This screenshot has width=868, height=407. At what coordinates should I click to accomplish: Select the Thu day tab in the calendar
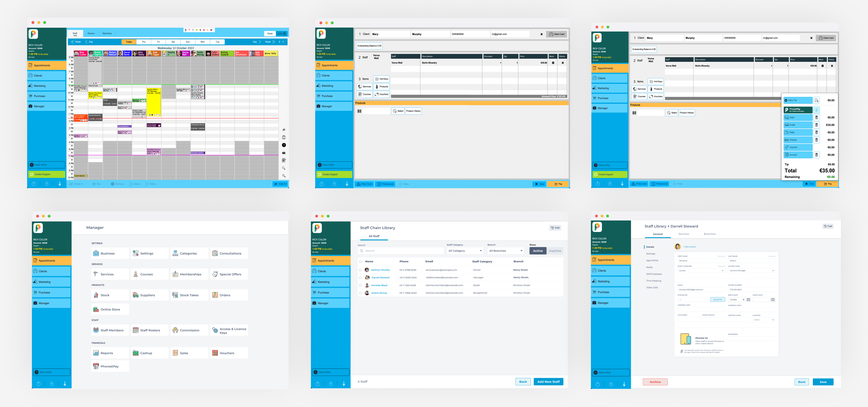[x=144, y=42]
